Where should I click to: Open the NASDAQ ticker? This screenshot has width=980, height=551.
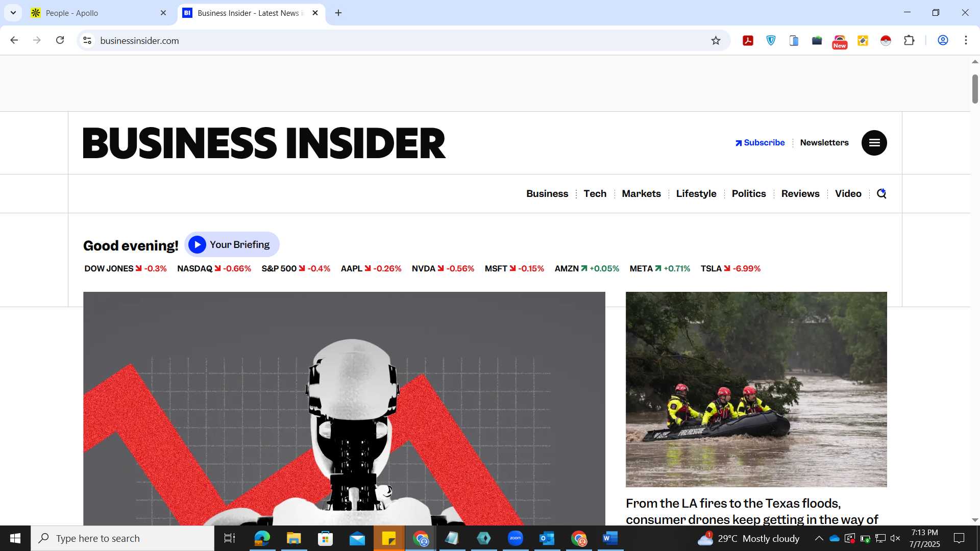(214, 268)
